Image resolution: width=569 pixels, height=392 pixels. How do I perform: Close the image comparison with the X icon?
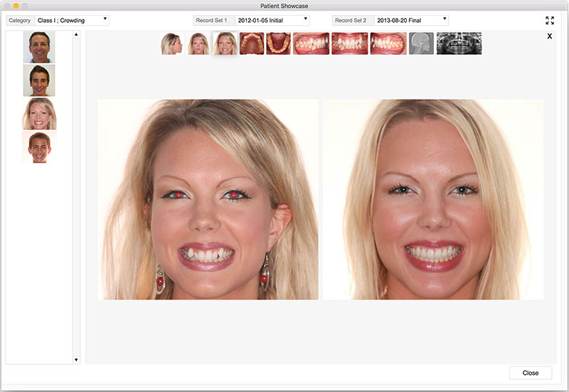[549, 36]
